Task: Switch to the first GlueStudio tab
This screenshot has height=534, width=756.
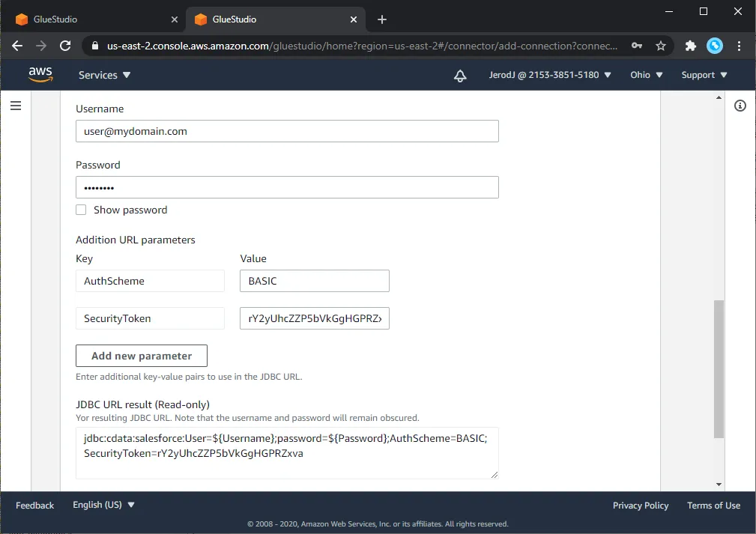Action: (x=90, y=19)
